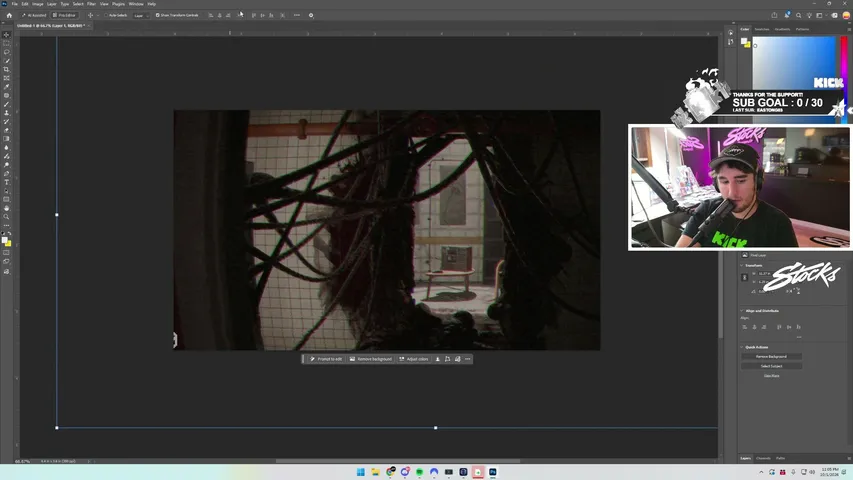
Task: Select the Rectangle shape tool
Action: click(7, 200)
